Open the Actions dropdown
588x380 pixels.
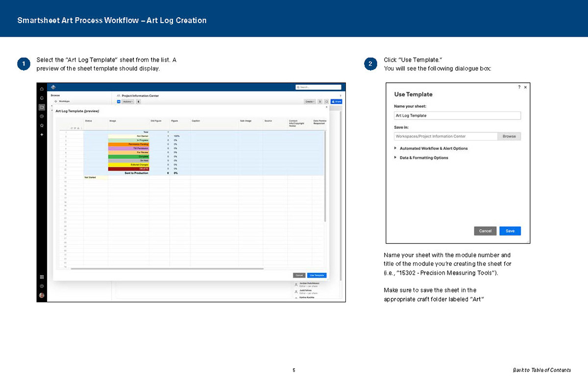127,102
